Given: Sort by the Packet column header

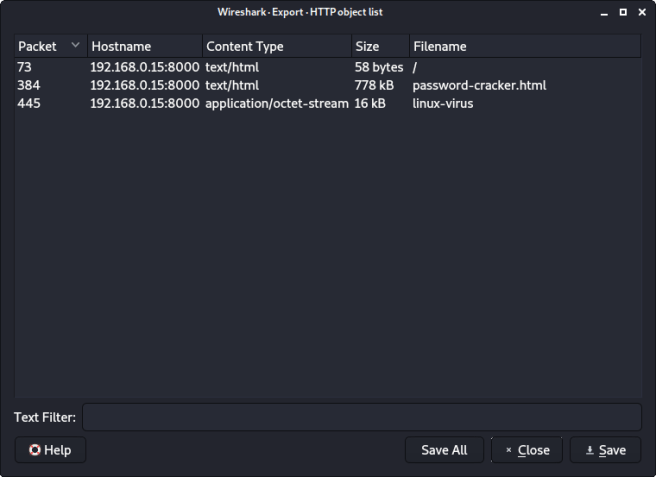Looking at the screenshot, I should point(38,46).
